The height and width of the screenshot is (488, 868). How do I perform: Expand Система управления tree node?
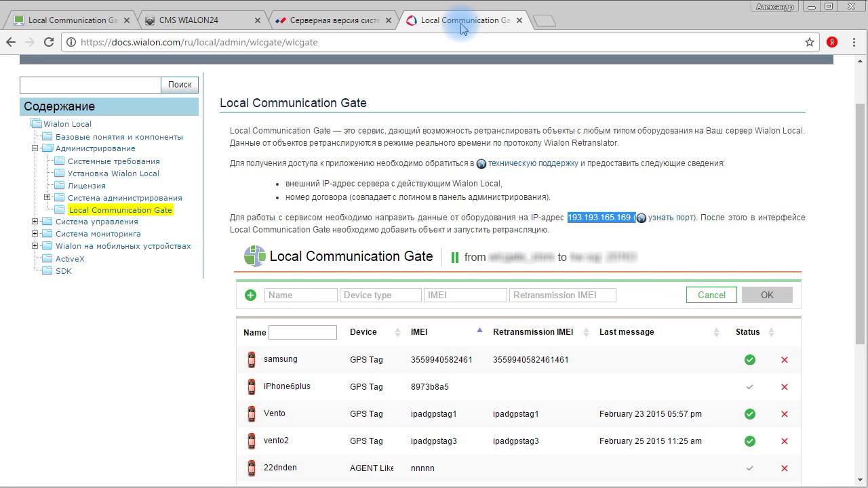(x=35, y=221)
